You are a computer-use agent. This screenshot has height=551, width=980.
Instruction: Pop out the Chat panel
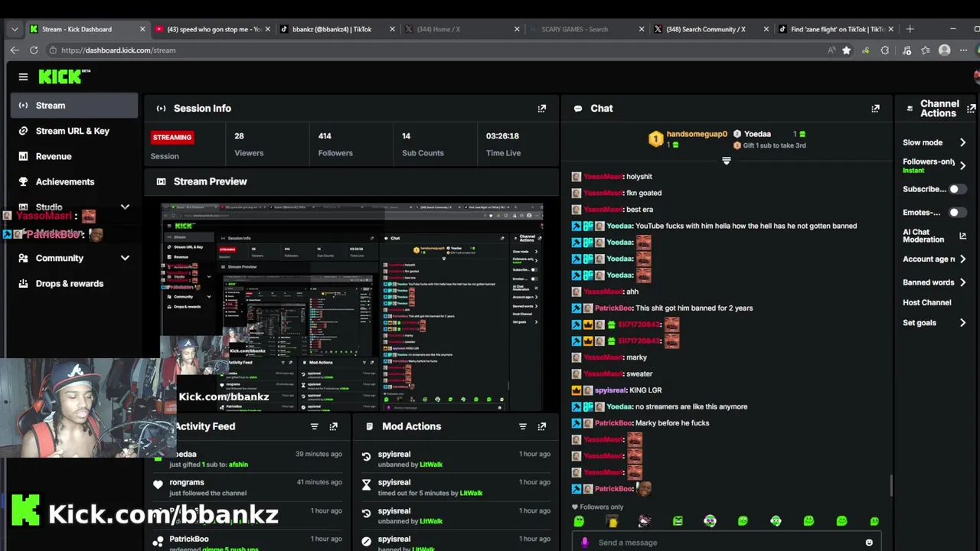coord(875,109)
